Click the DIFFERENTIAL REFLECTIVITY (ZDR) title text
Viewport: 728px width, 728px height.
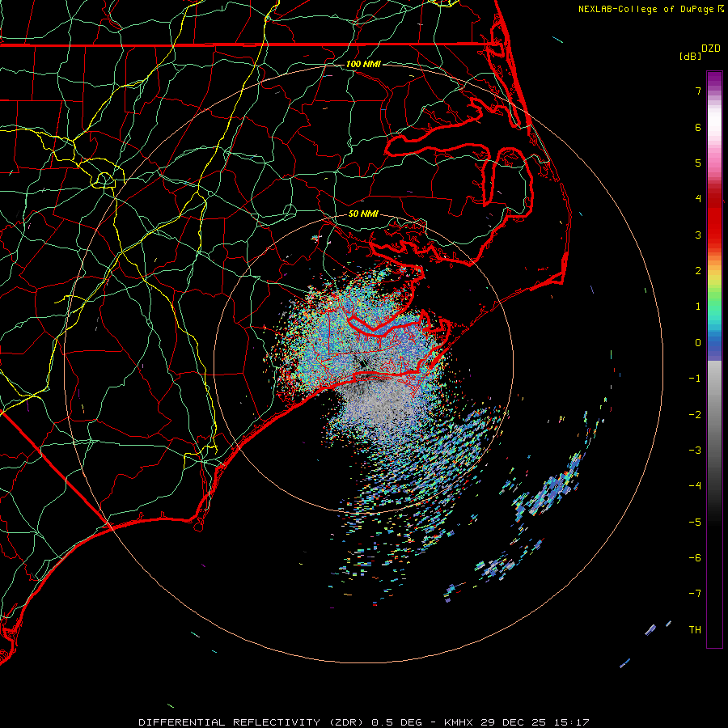pyautogui.click(x=252, y=722)
